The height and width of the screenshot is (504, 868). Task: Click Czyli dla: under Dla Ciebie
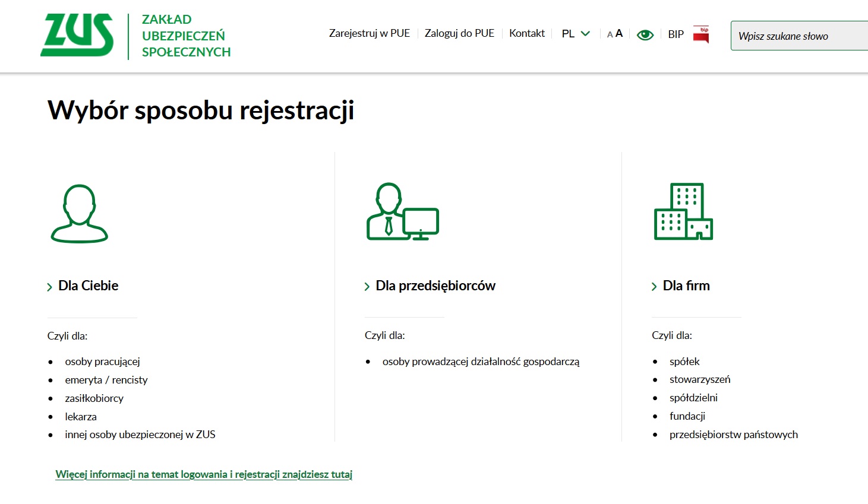67,336
